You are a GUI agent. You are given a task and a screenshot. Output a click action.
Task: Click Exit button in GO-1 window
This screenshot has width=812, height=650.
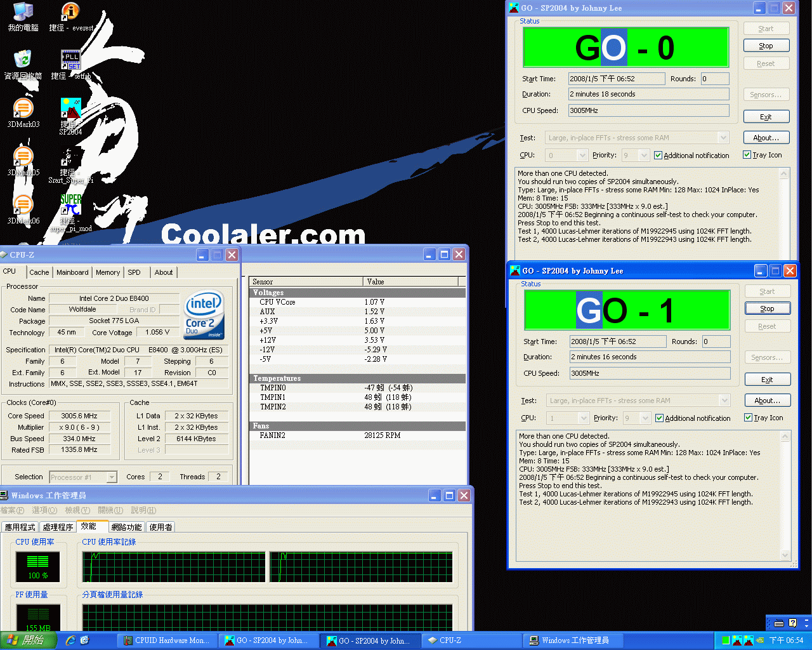(767, 380)
